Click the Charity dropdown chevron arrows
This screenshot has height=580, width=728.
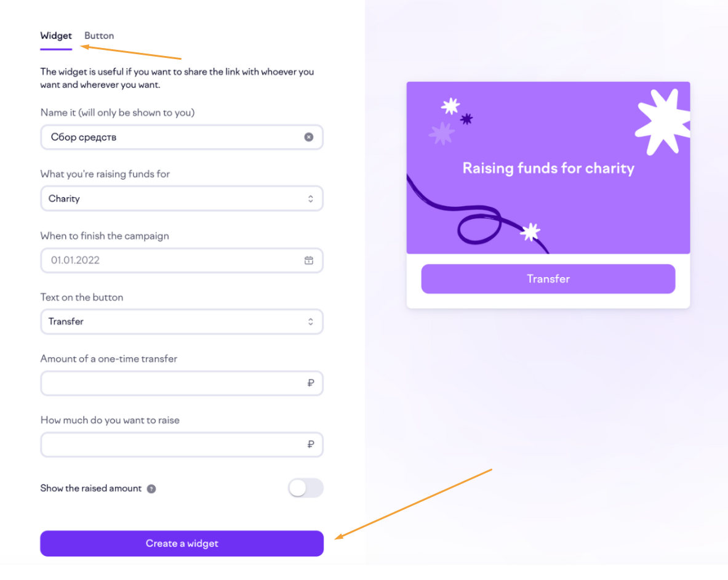311,199
